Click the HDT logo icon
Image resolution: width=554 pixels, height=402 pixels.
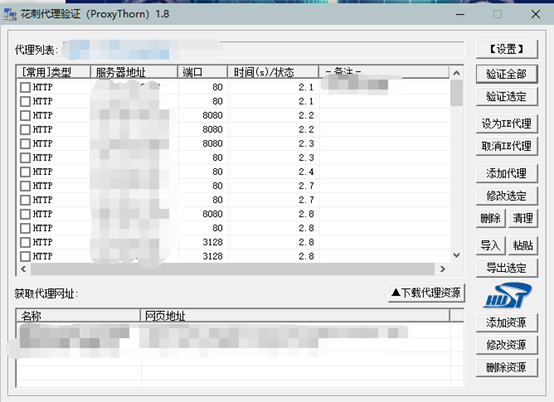tap(507, 295)
